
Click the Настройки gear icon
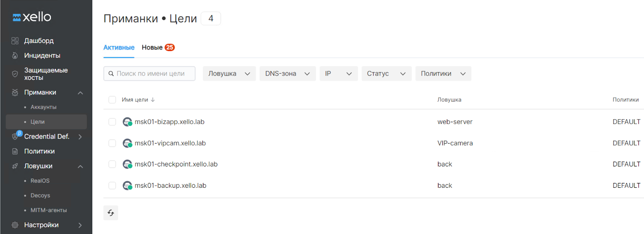pos(15,225)
